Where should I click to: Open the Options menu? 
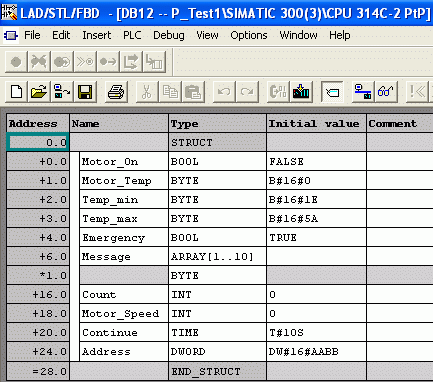pyautogui.click(x=249, y=35)
